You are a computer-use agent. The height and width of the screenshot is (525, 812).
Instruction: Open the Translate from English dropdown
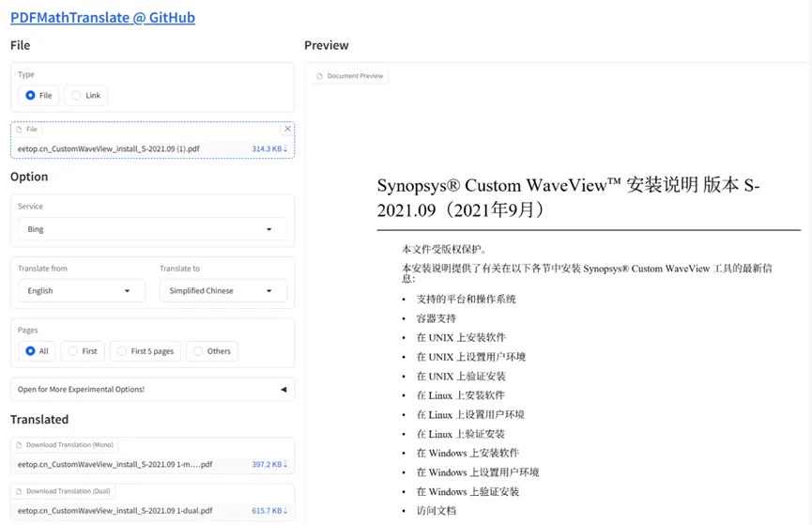click(x=82, y=291)
